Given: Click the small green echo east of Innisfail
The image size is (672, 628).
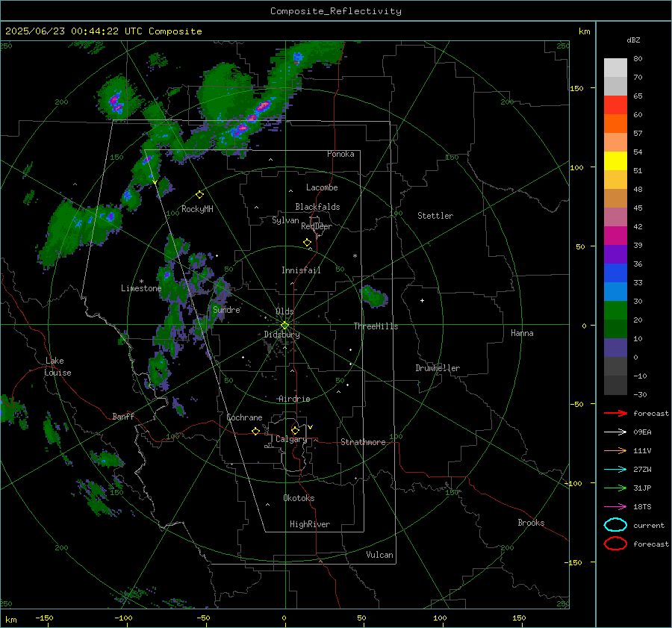Looking at the screenshot, I should point(374,296).
